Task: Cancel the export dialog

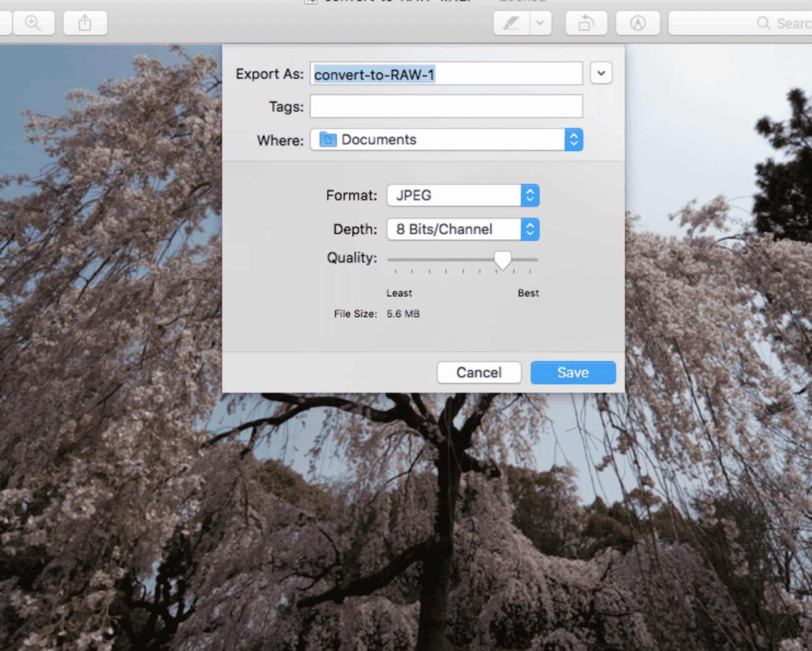Action: [479, 372]
